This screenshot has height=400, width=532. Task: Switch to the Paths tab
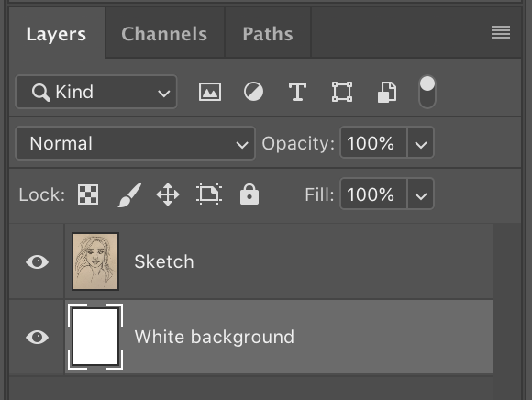(268, 34)
